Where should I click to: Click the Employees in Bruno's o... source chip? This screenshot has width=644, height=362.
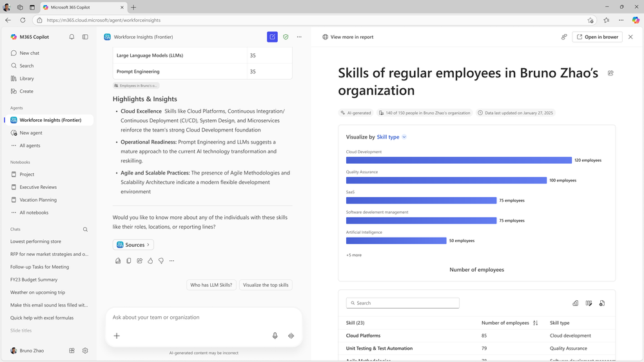coord(136,86)
